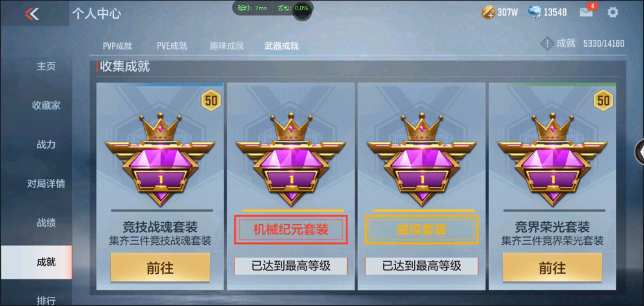Open the settings gear icon
This screenshot has height=306, width=644.
[612, 12]
